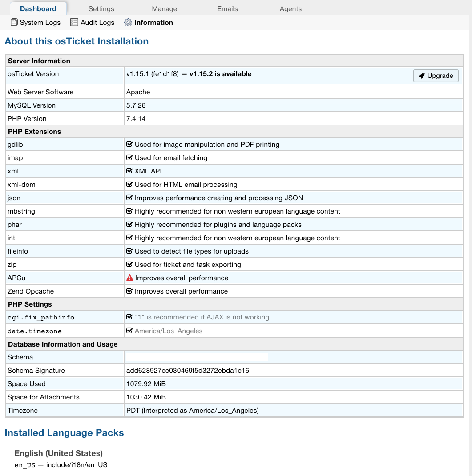
Task: Click the mbstring check mark icon
Action: 129,211
